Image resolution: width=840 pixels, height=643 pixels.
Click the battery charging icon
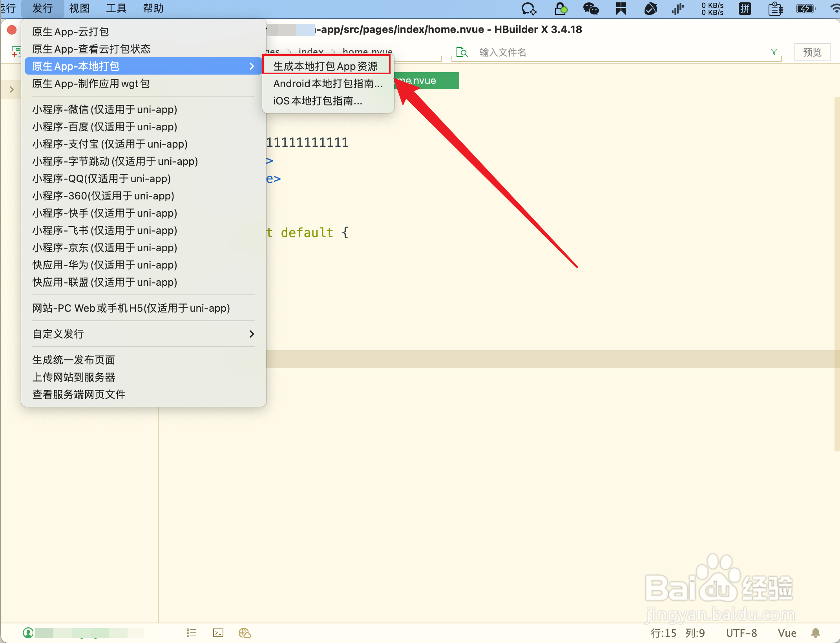[x=806, y=8]
